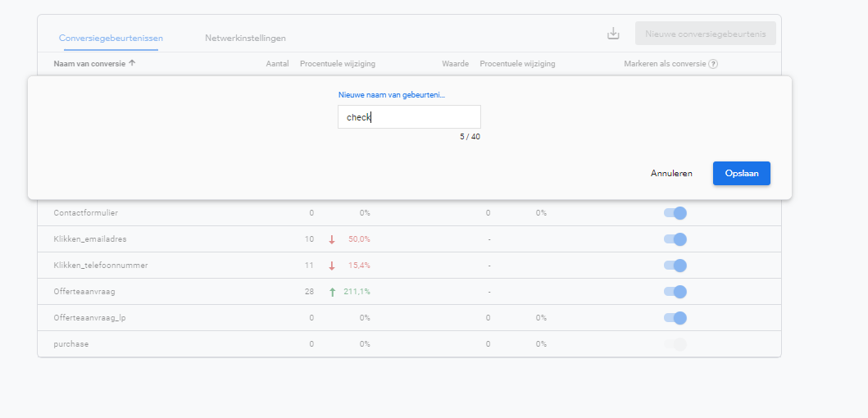Toggle conversion switch for Klikken_emailadres
Screen dimensions: 868x418
[x=675, y=239]
